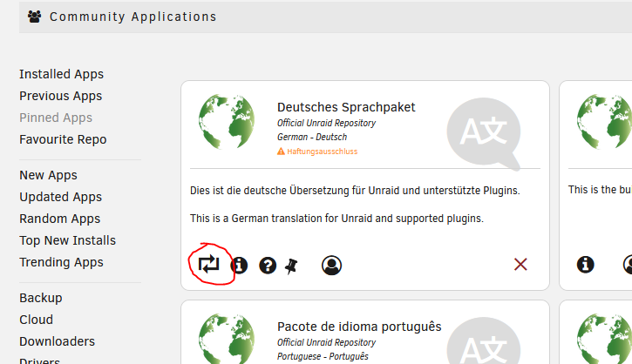This screenshot has height=364, width=632.
Task: Click the Deutsches Sprachpaket globe icon
Action: tap(227, 121)
